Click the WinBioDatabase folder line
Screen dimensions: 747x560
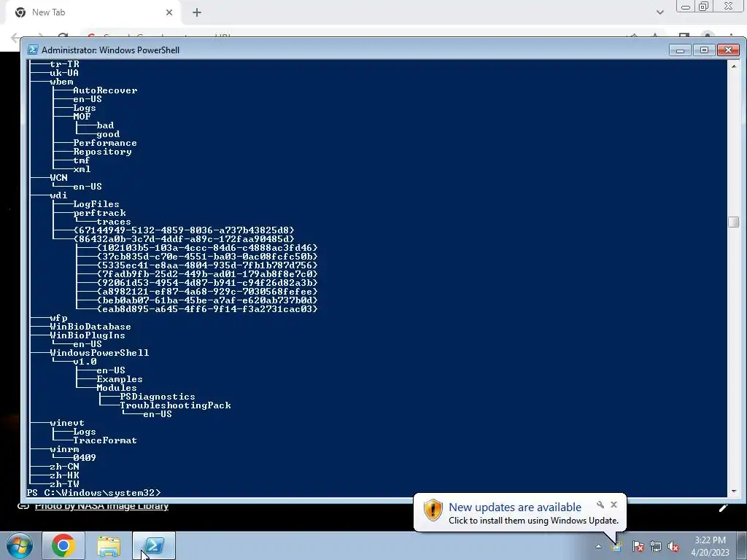90,327
